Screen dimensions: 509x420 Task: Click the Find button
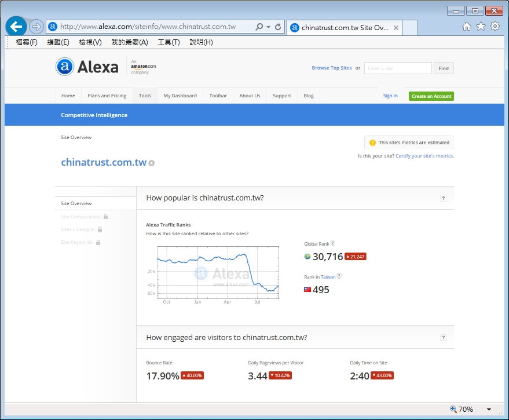[444, 68]
